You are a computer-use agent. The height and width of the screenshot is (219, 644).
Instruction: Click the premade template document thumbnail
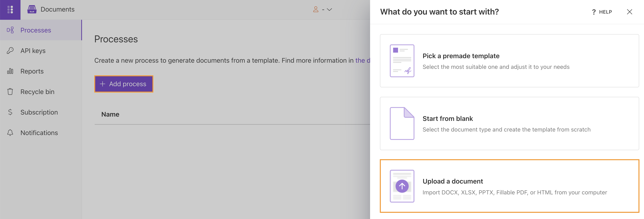coord(402,61)
